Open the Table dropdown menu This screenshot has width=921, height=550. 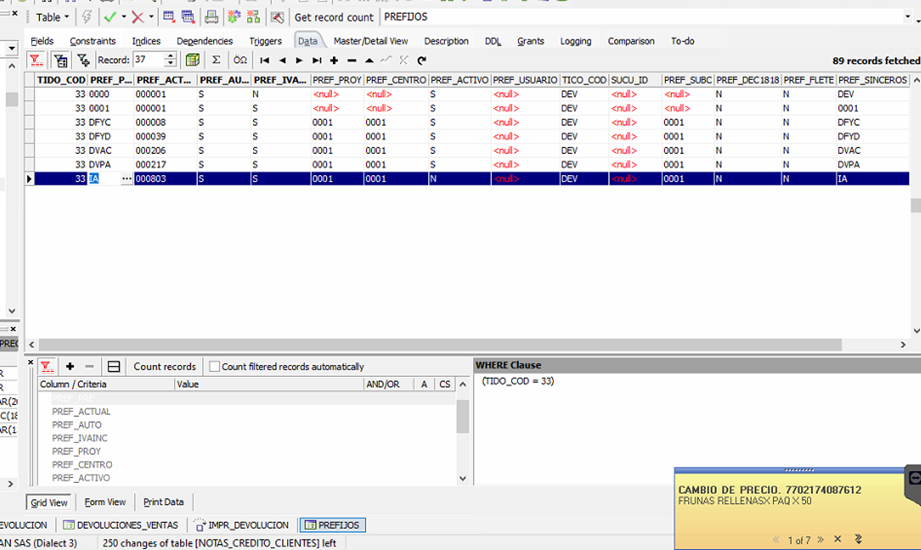52,17
